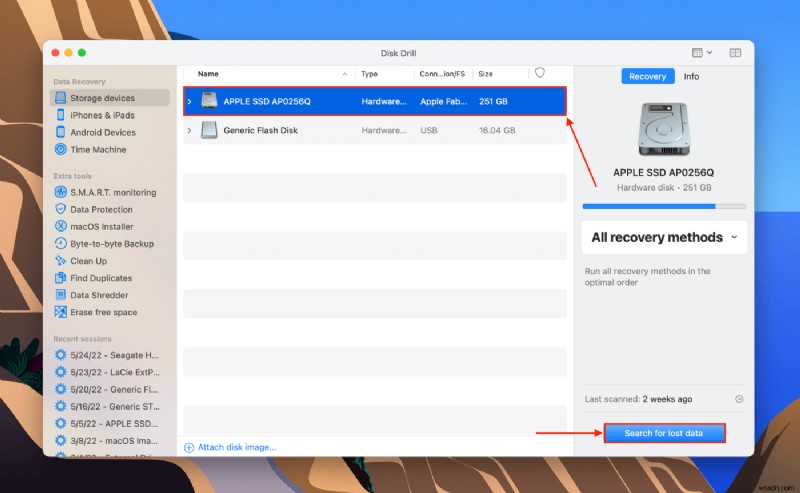Open Byte-to-byte Backup tool
The width and height of the screenshot is (800, 493).
tap(112, 243)
